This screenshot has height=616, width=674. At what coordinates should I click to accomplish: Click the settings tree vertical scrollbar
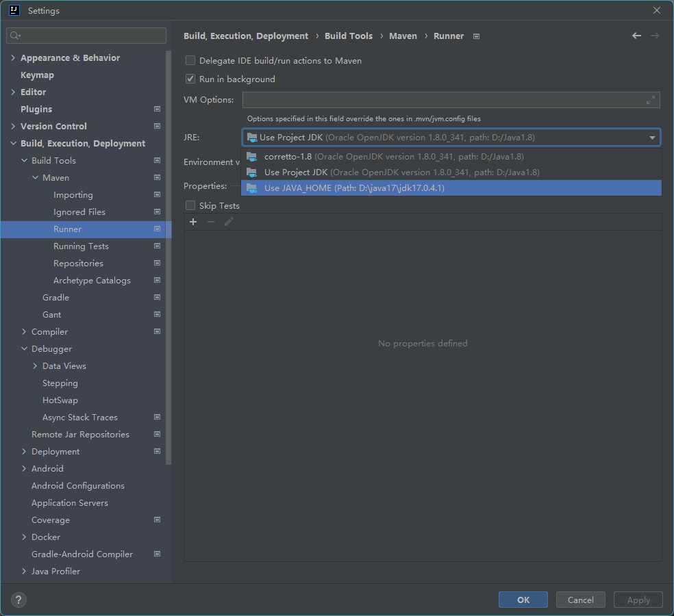(168, 258)
